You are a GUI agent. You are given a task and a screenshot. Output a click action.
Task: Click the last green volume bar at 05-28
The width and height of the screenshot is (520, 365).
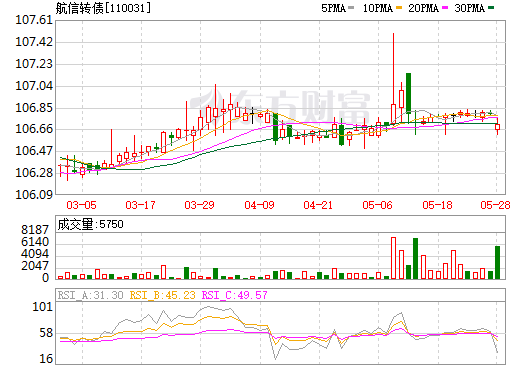click(x=497, y=262)
